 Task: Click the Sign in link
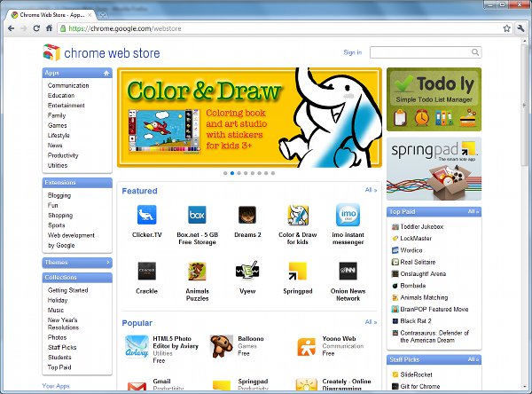pos(353,52)
